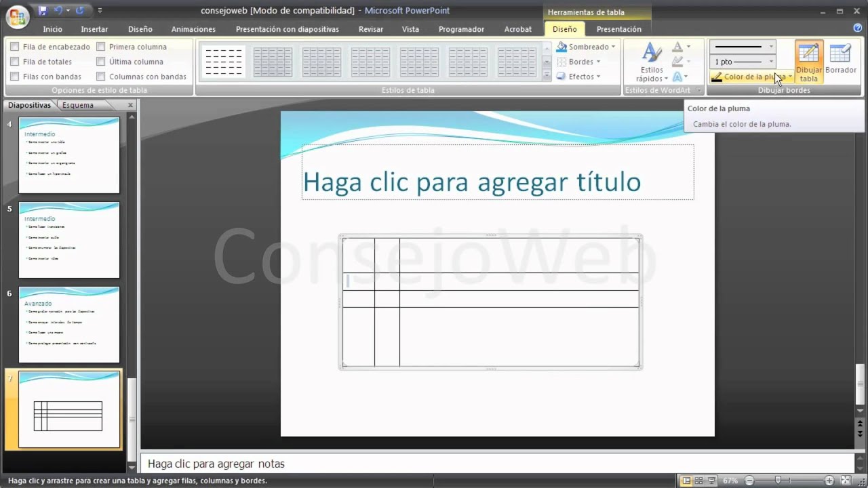Select slide 6 Avanzado thumbnail
Image resolution: width=868 pixels, height=488 pixels.
coord(69,325)
